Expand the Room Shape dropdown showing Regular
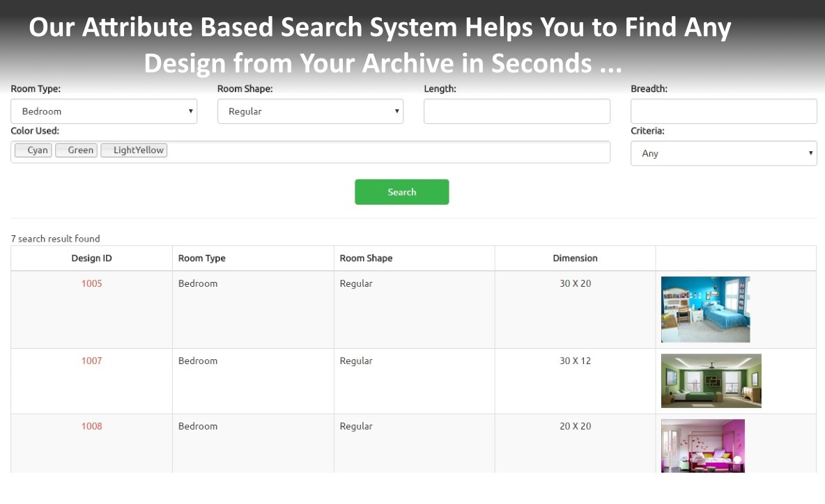The width and height of the screenshot is (825, 504). tap(310, 111)
